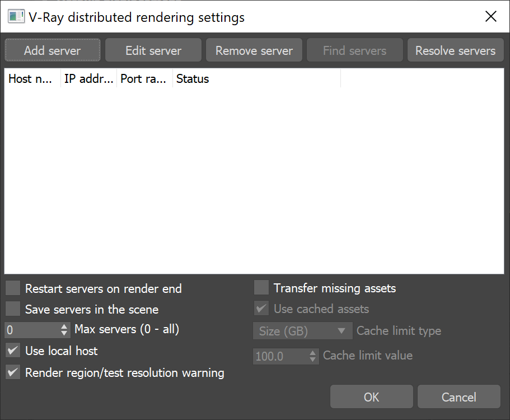
Task: Select the Port range column header
Action: [144, 79]
